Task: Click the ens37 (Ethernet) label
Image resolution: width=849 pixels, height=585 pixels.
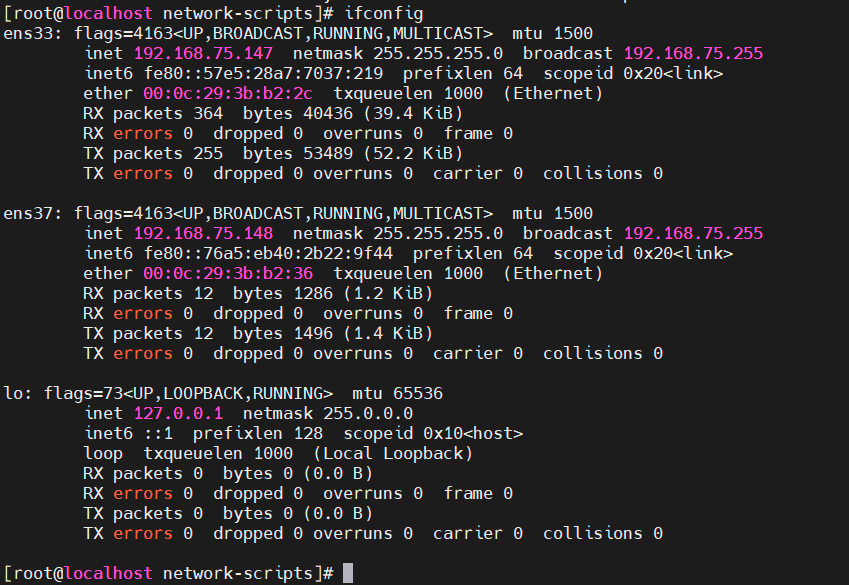Action: (553, 273)
